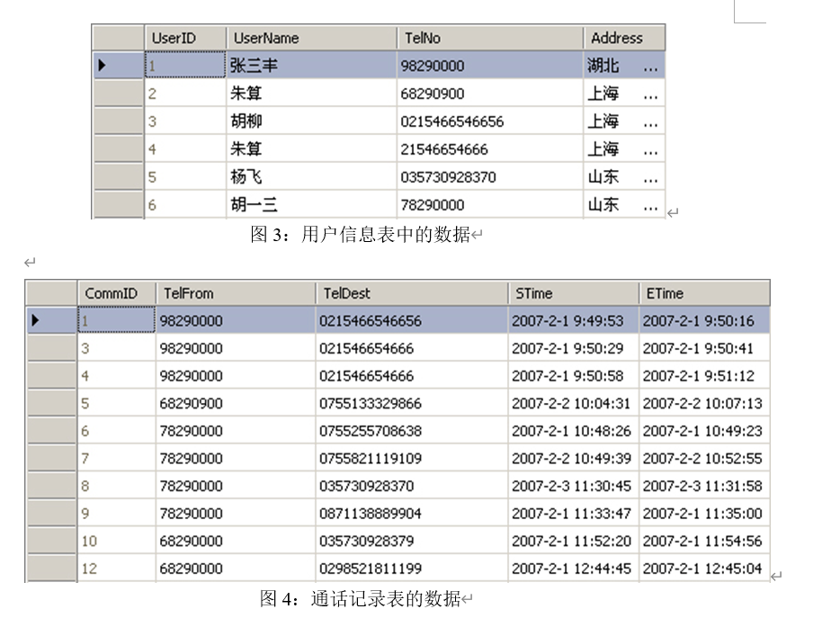Click STime 2007-2-1 12:44:45
Screen dimensions: 840x618
(x=573, y=569)
